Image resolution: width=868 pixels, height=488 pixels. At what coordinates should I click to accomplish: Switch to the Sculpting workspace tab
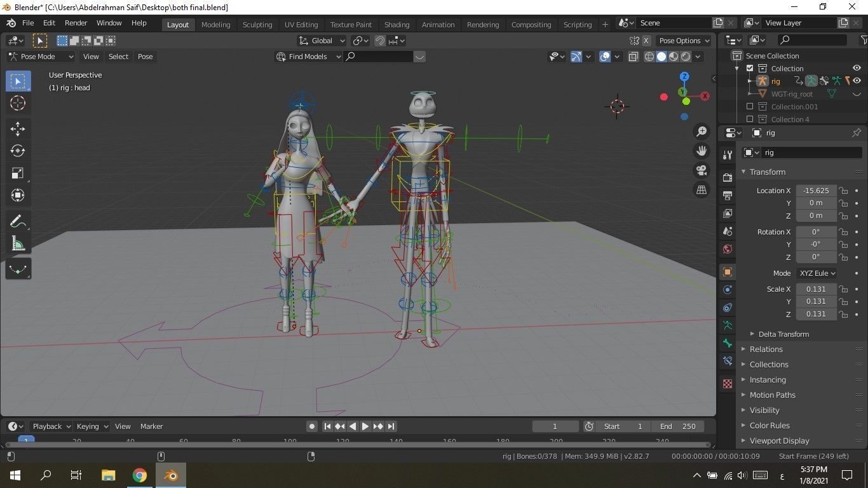coord(257,25)
